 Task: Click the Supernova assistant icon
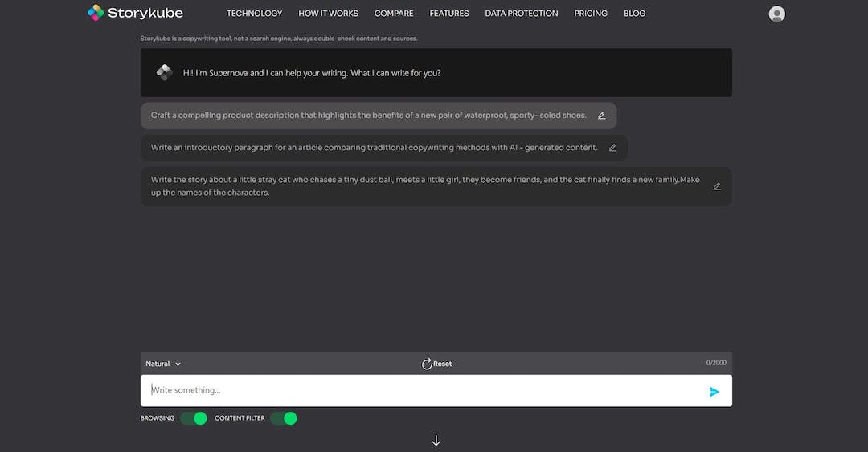[165, 73]
